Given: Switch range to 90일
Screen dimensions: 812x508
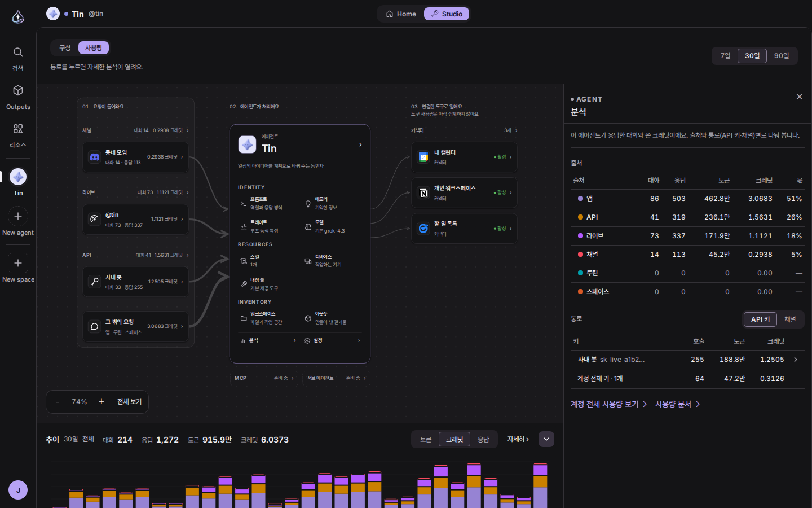Looking at the screenshot, I should (782, 56).
